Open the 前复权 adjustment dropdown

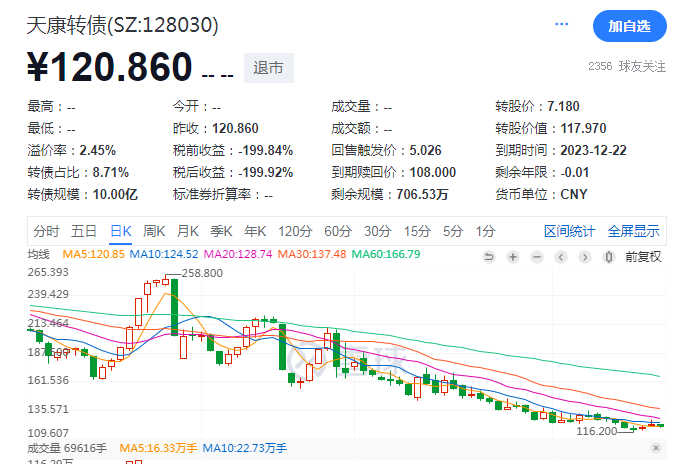[x=643, y=257]
